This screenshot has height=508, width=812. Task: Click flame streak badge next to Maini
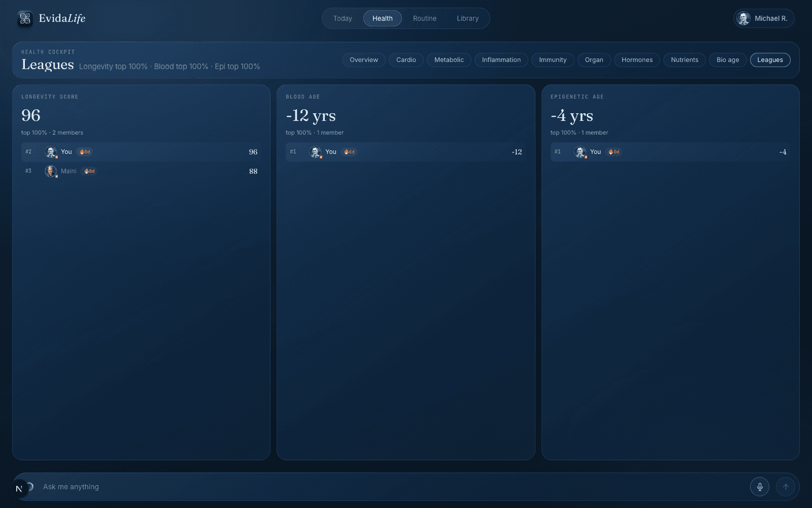[x=89, y=171]
